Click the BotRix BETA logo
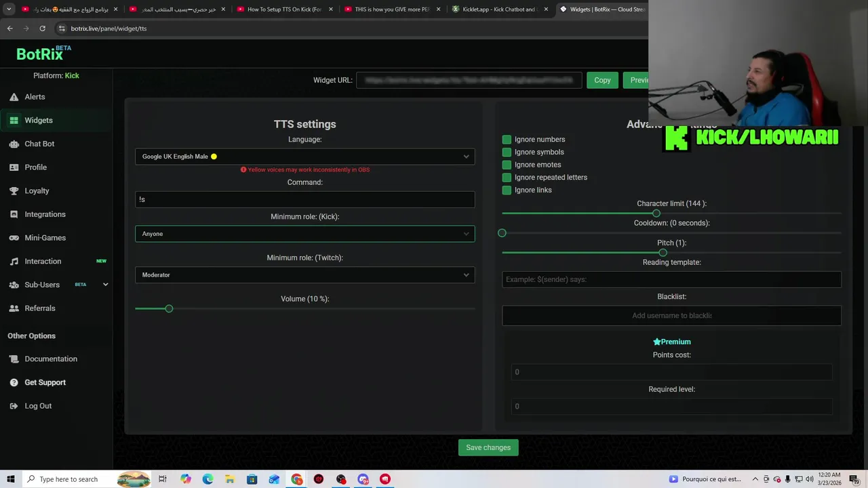This screenshot has height=488, width=868. (43, 54)
